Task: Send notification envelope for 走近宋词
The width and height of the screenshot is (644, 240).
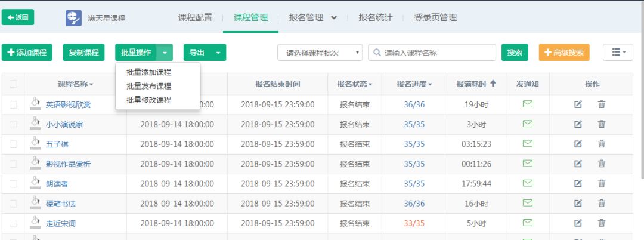Action: tap(527, 222)
